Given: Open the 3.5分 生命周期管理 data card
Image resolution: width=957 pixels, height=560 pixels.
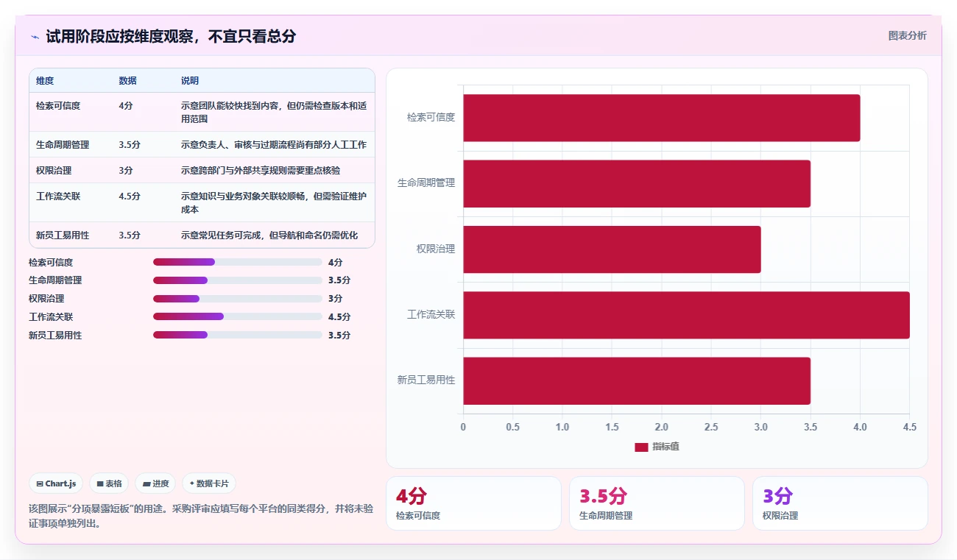Looking at the screenshot, I should pos(657,503).
